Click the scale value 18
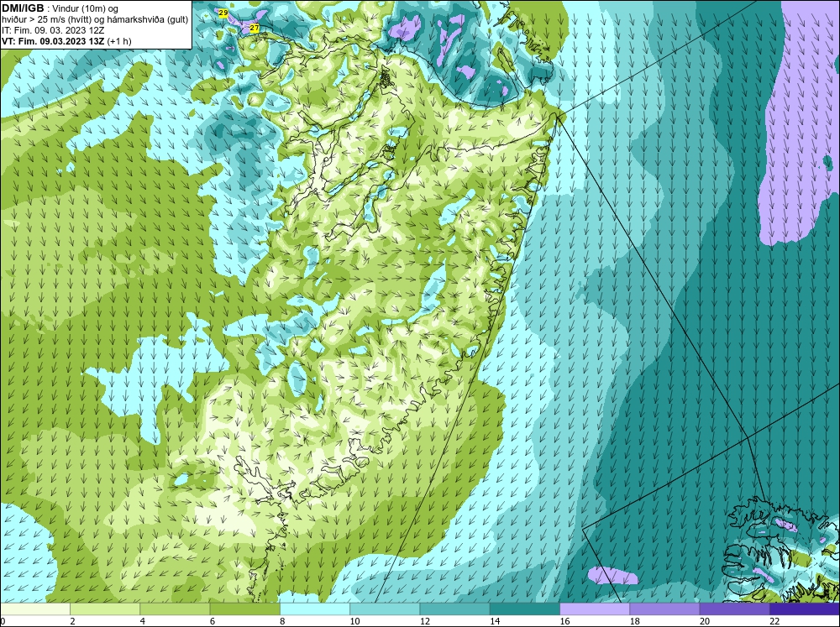The height and width of the screenshot is (627, 840). point(634,621)
